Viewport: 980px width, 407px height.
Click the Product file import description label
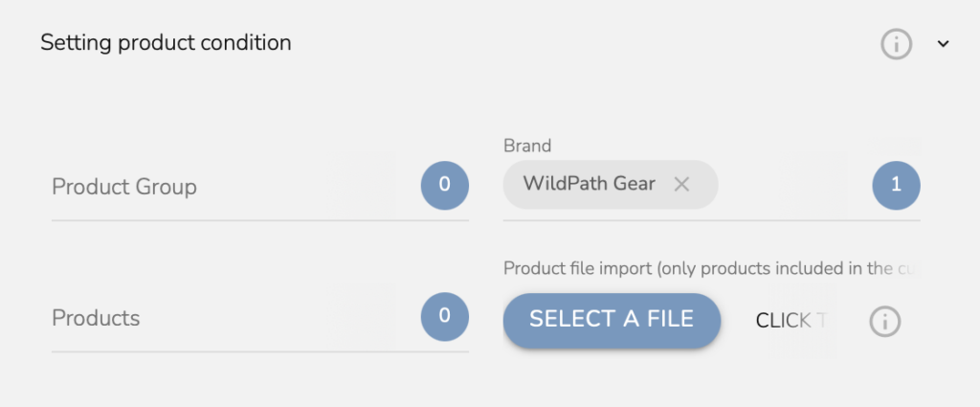tap(712, 268)
